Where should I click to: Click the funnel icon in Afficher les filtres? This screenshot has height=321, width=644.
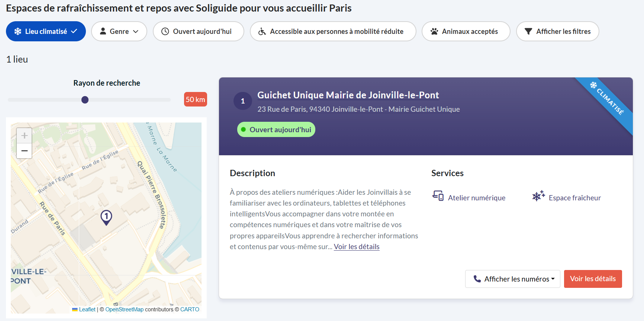pos(528,31)
